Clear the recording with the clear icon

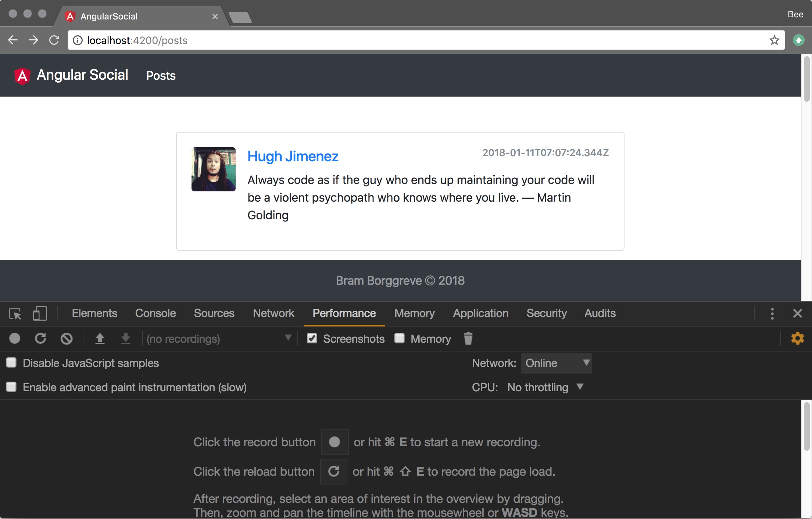67,338
